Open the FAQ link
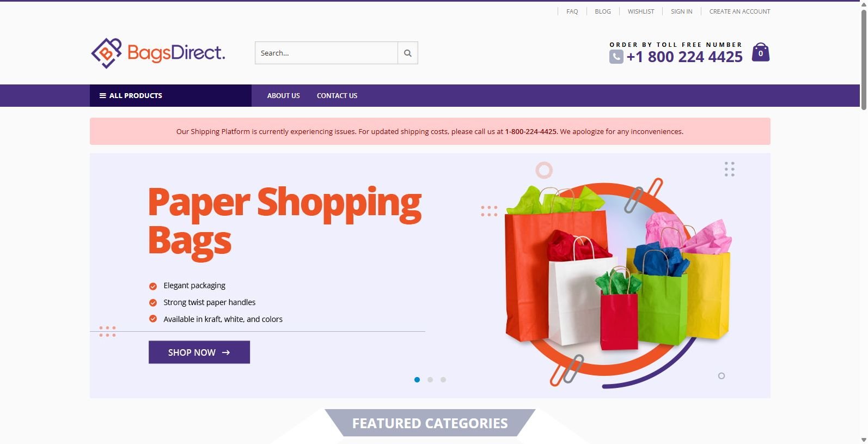Image resolution: width=868 pixels, height=444 pixels. click(572, 11)
